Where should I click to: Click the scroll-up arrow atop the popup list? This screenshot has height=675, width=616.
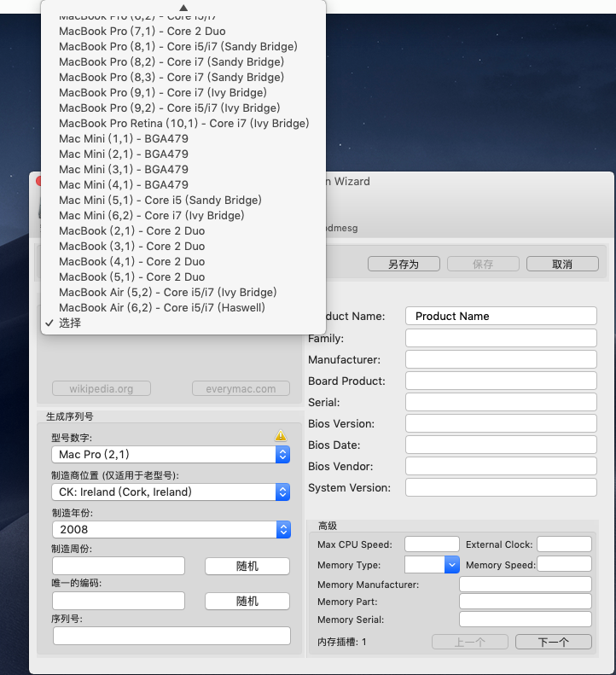point(183,8)
